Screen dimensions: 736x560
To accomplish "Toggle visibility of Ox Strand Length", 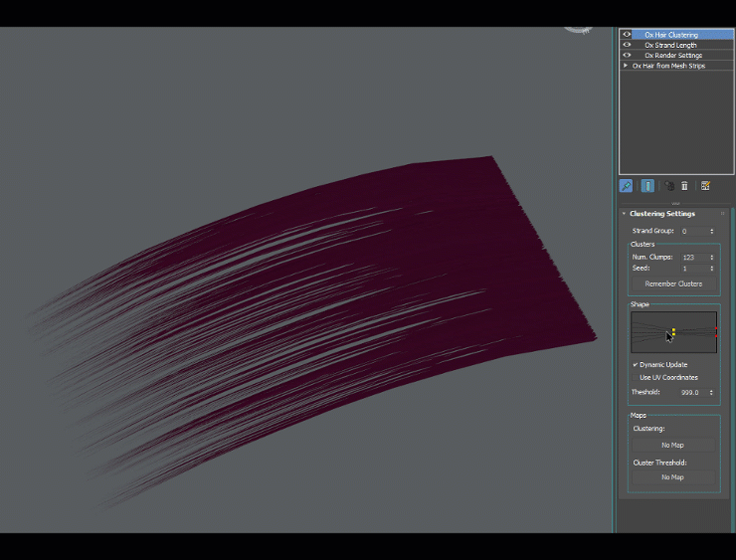I will tap(627, 45).
